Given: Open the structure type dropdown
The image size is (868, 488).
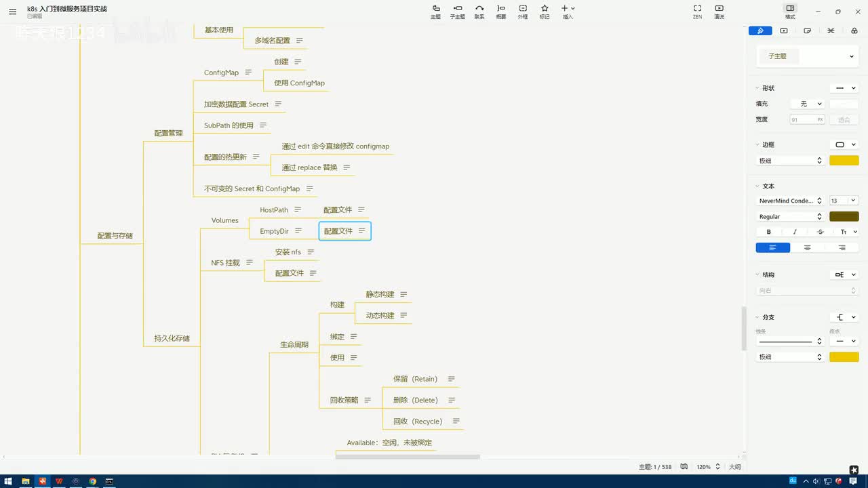Looking at the screenshot, I should [x=844, y=274].
